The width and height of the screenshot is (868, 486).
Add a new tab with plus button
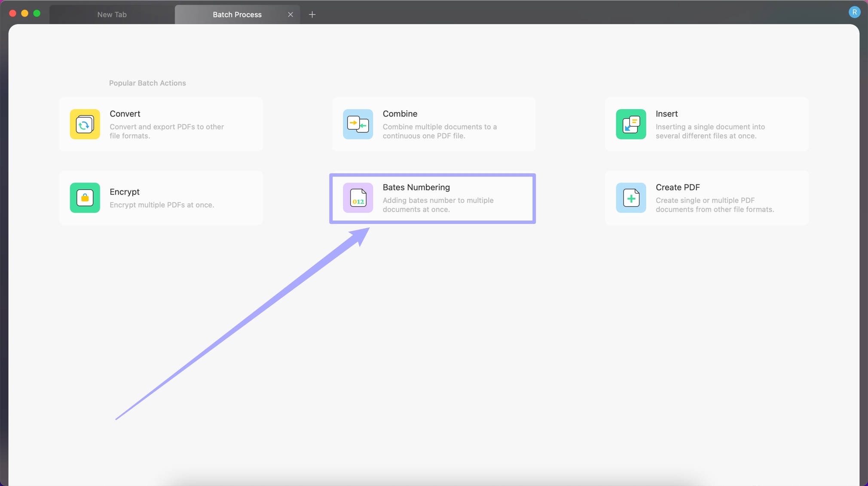[x=312, y=15]
